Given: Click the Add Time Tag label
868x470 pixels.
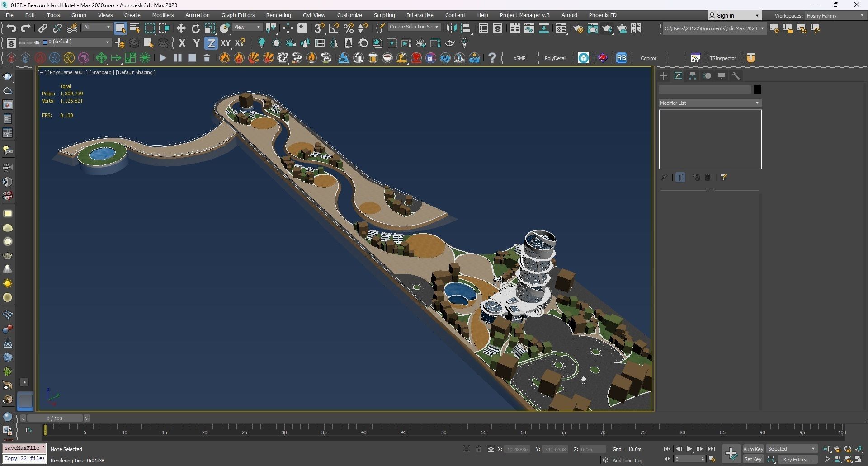Looking at the screenshot, I should [627, 461].
